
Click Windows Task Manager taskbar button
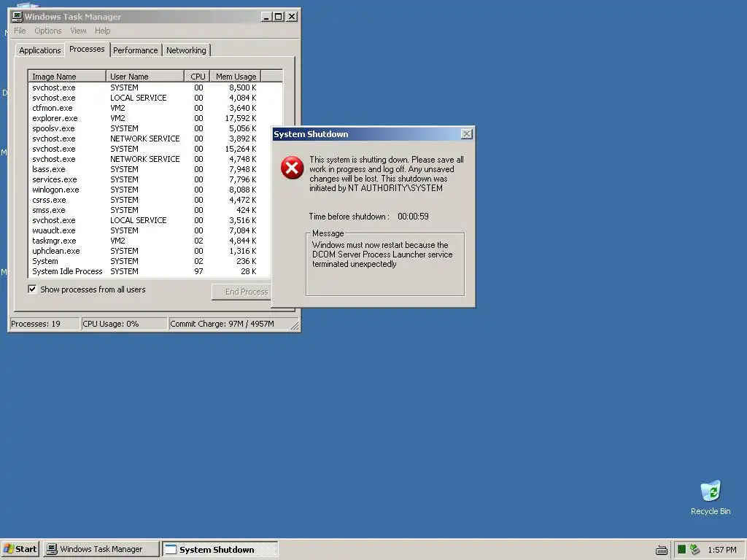coord(101,549)
